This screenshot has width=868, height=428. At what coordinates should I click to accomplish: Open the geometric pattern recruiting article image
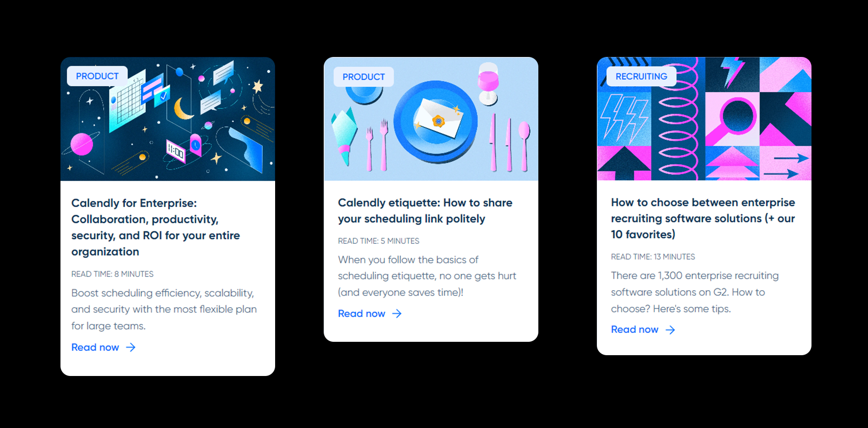point(704,119)
